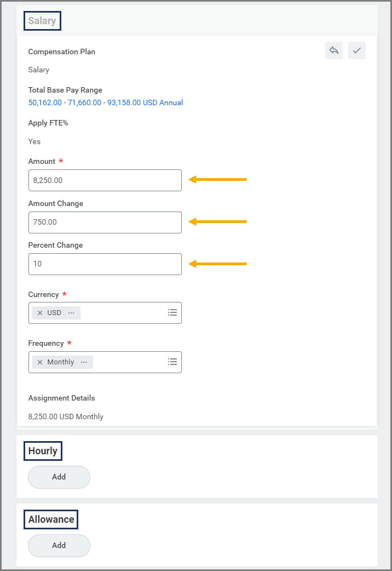
Task: Click the Allowance section heading
Action: [x=51, y=519]
